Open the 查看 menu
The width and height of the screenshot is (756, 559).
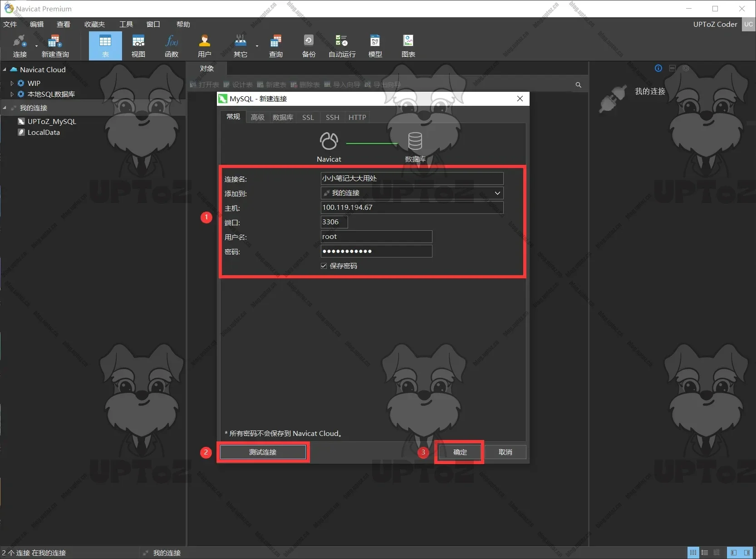64,25
